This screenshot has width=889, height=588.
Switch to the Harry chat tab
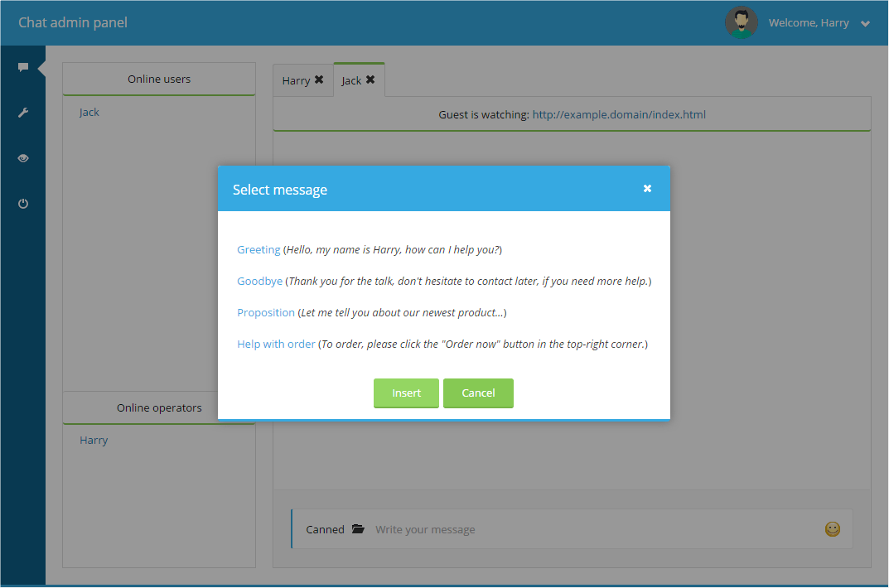click(296, 81)
